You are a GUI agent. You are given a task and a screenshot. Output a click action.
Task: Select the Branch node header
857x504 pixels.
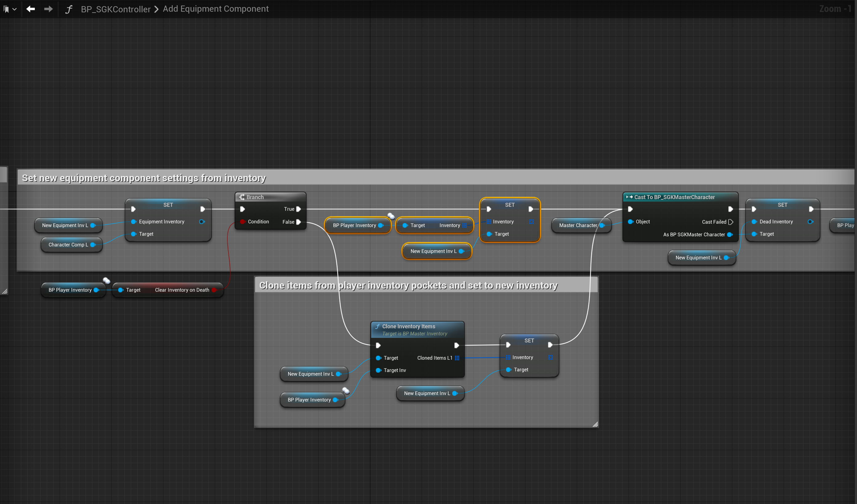(255, 197)
